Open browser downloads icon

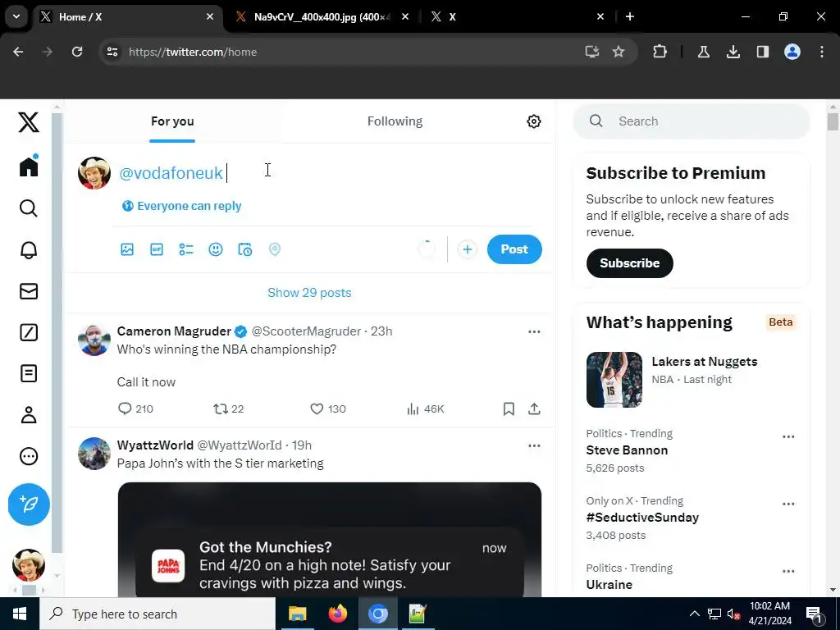(x=733, y=52)
